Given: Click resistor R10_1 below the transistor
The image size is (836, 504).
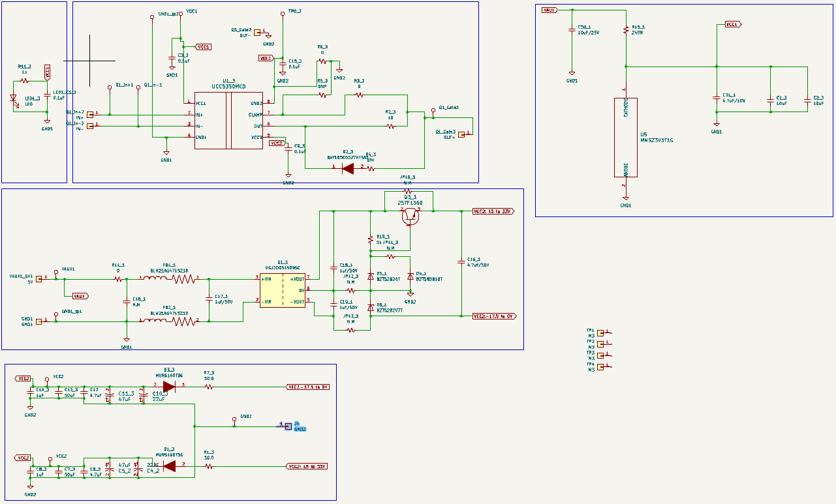Looking at the screenshot, I should tap(370, 240).
